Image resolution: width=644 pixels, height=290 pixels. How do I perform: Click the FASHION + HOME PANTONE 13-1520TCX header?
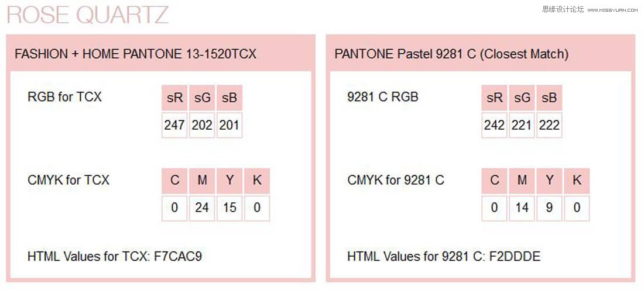coord(135,54)
